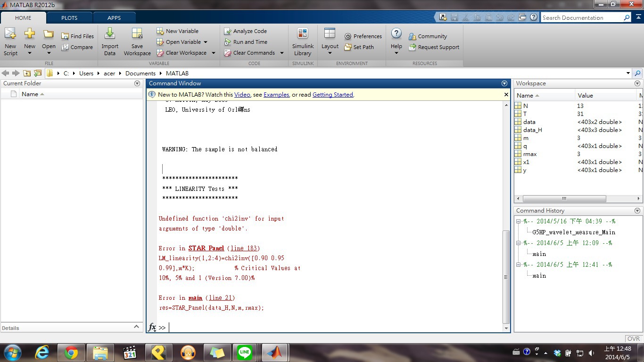Open the Current Folder panel actions menu
The image size is (644, 362).
tap(137, 83)
